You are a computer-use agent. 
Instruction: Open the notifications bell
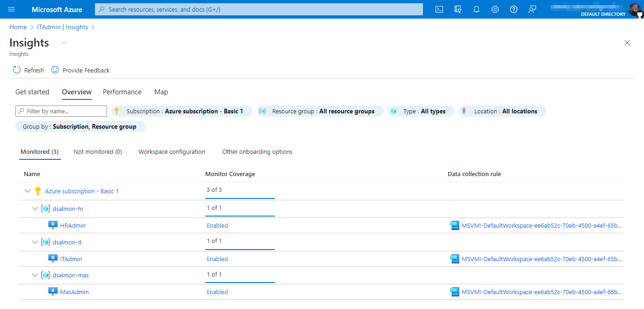(476, 9)
